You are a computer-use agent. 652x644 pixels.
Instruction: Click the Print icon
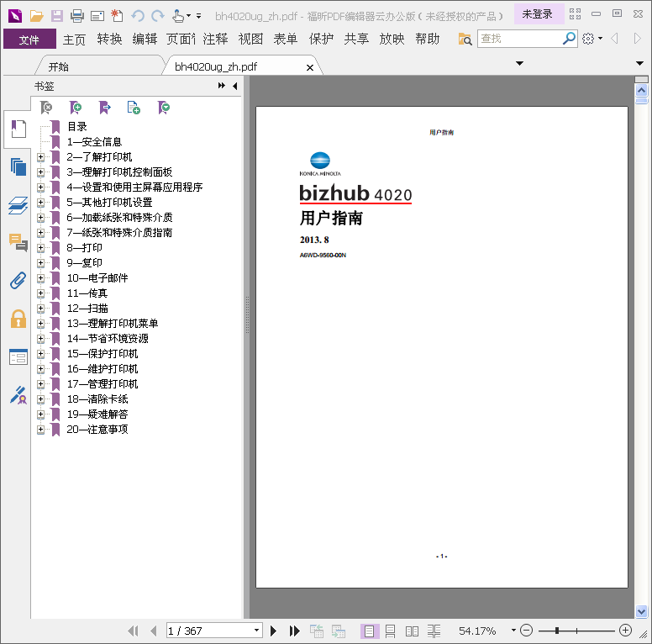click(77, 16)
